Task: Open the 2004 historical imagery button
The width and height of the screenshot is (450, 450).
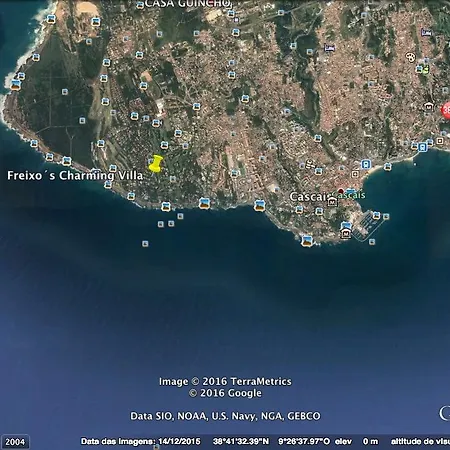Action: pyautogui.click(x=15, y=442)
